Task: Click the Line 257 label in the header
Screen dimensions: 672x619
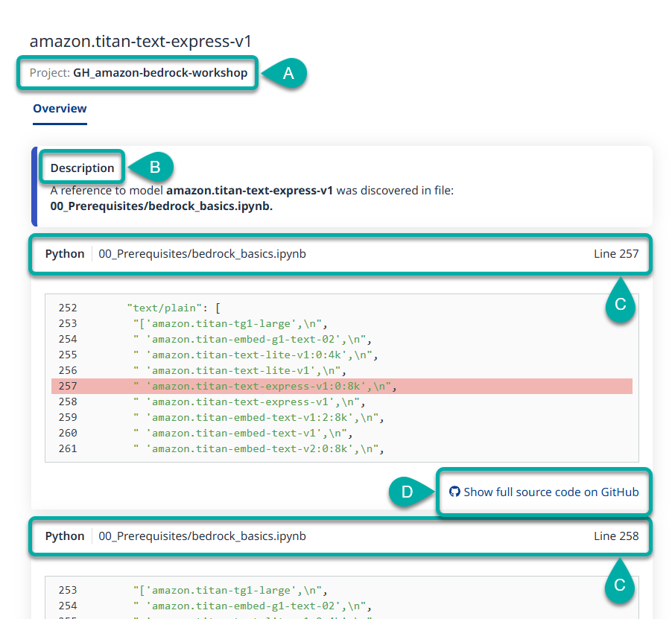Action: tap(616, 254)
